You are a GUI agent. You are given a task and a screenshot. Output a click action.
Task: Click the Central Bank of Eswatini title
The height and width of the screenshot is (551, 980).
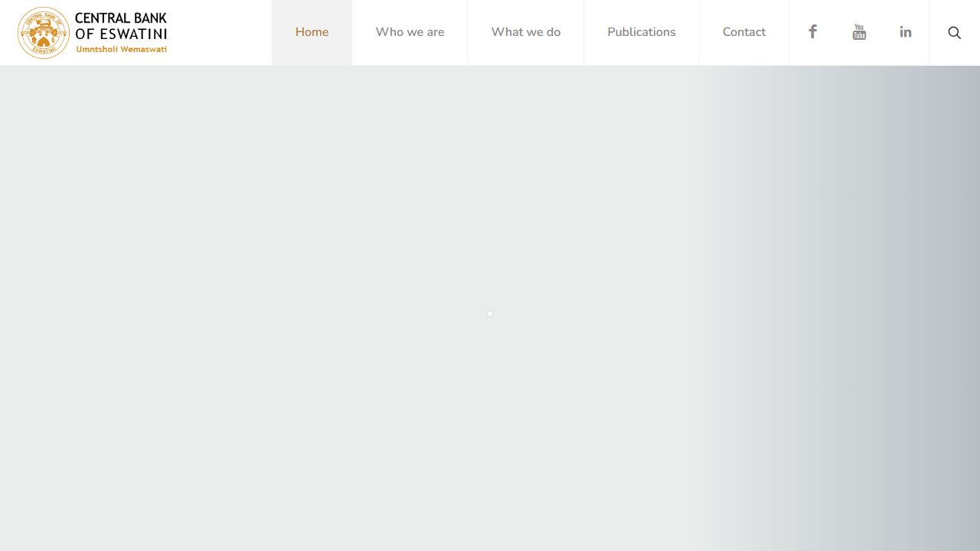coord(121,26)
